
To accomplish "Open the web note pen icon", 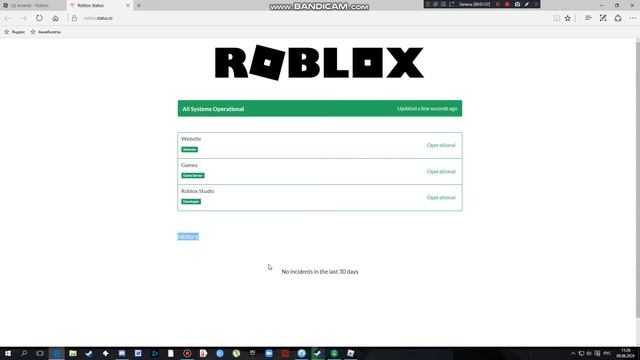I will coord(603,18).
